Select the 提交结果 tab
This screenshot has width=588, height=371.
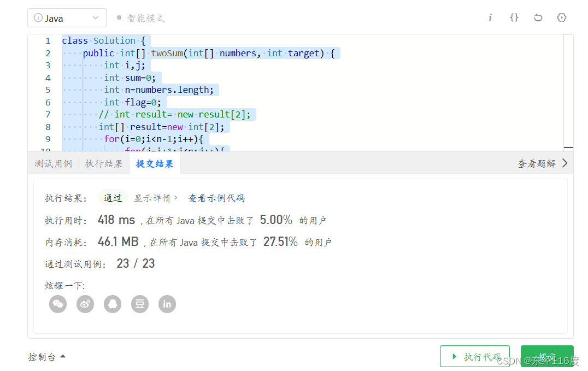155,163
